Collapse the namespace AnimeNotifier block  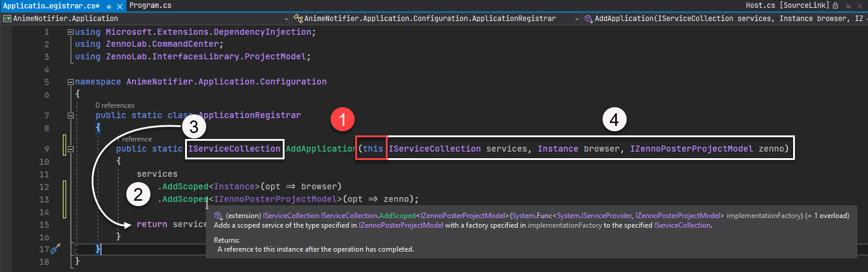[x=71, y=82]
